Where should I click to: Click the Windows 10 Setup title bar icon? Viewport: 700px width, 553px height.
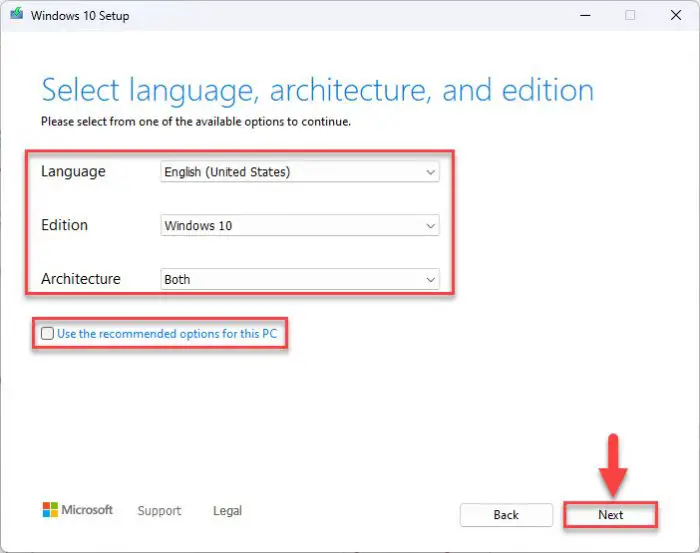pos(17,14)
